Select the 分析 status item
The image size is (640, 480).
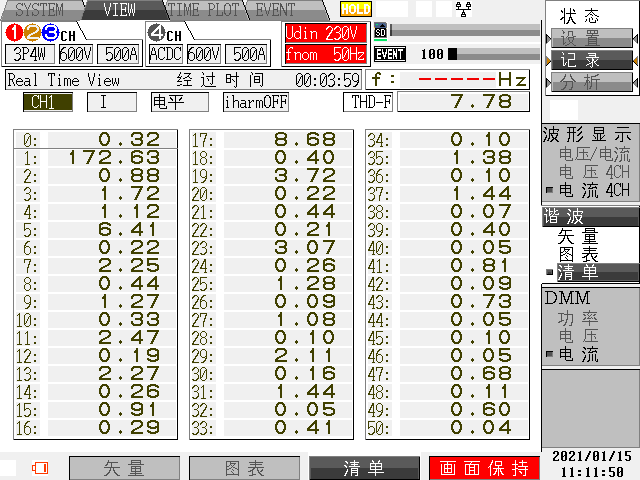click(x=591, y=82)
